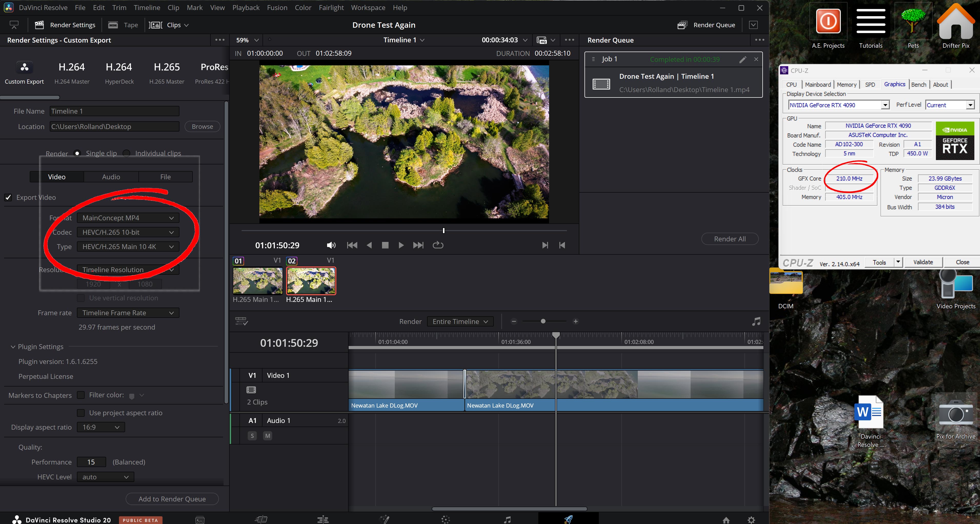980x524 pixels.
Task: Solo the Audio 1 track
Action: coord(252,436)
